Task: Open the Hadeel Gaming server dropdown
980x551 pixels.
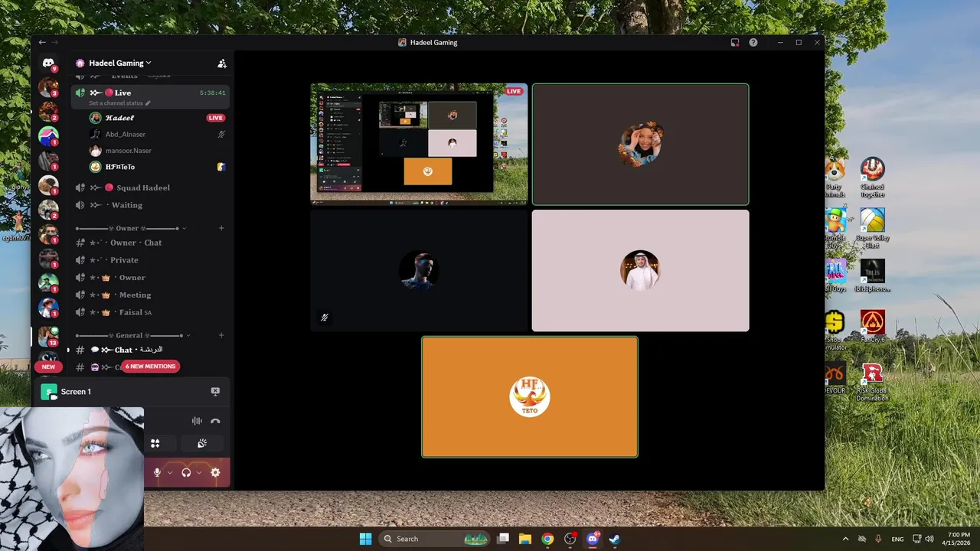Action: [120, 64]
